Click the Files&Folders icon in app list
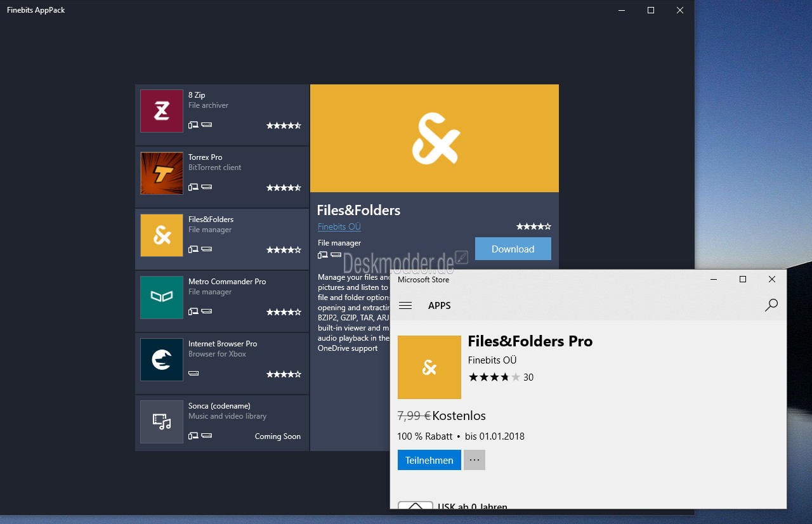The width and height of the screenshot is (812, 524). [162, 235]
